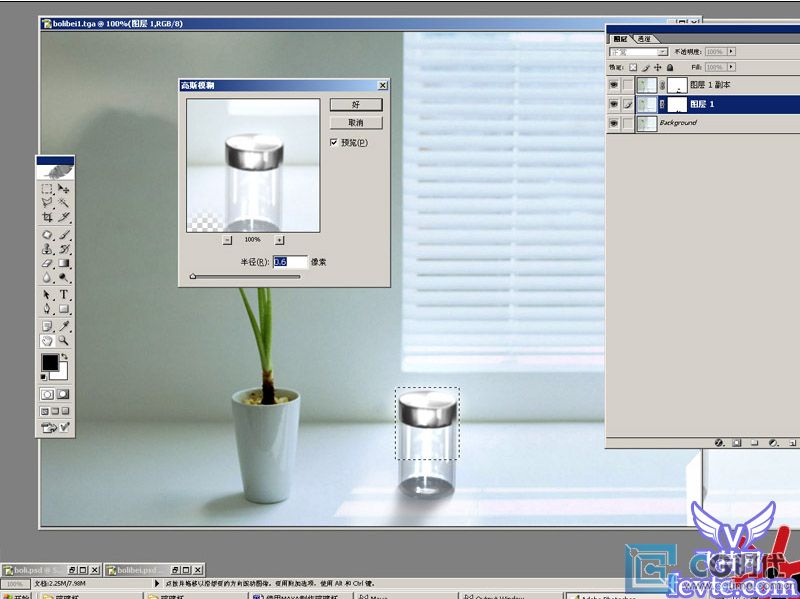The height and width of the screenshot is (599, 800).
Task: Select the Eraser tool
Action: (47, 263)
